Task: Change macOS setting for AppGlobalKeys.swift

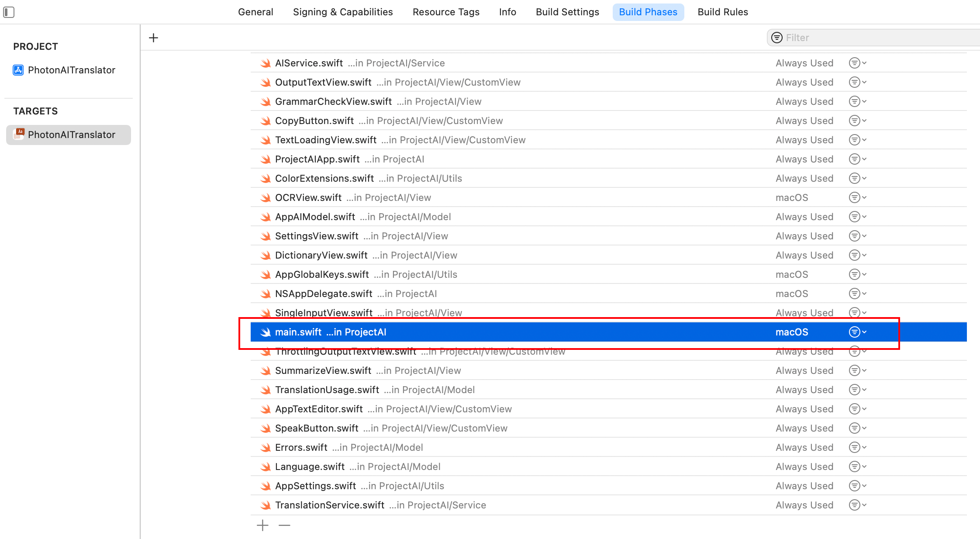Action: tap(791, 274)
